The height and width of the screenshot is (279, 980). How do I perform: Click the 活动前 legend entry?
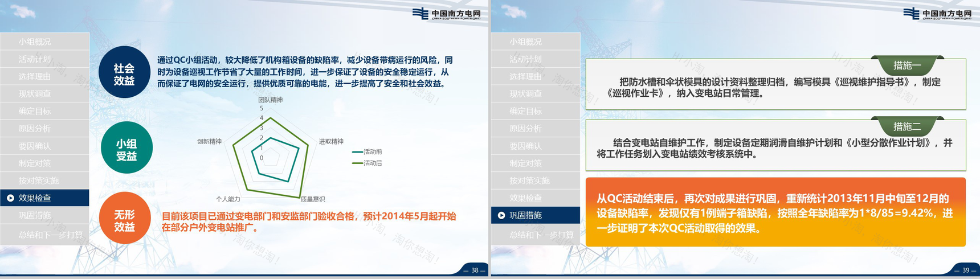367,152
